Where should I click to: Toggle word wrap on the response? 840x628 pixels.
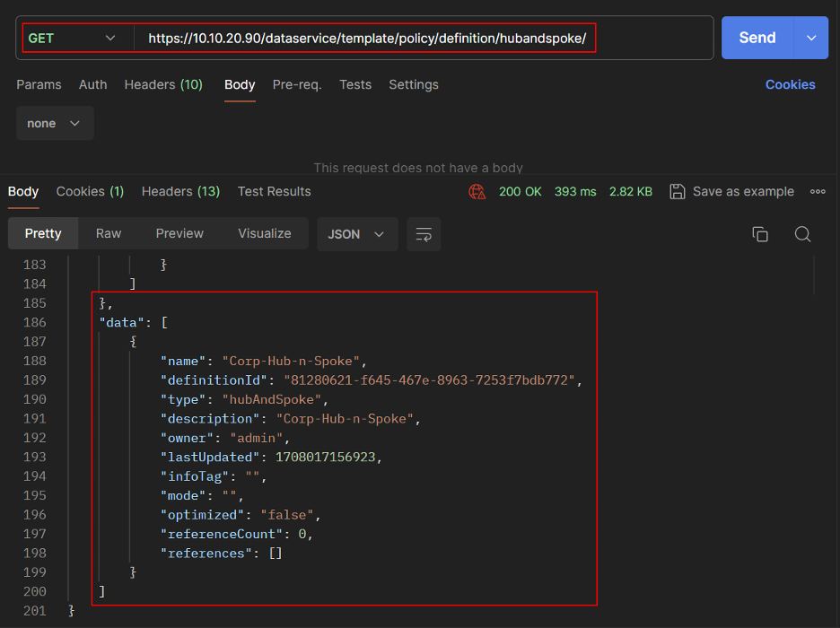click(424, 234)
